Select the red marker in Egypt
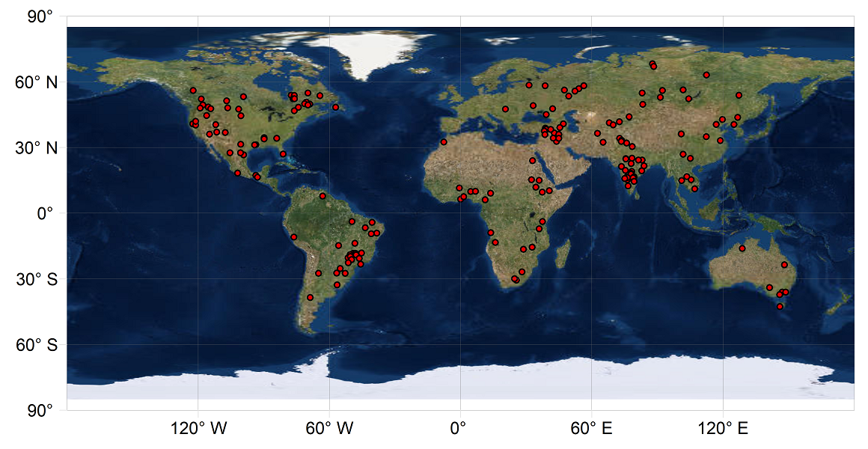Viewport: 868px width, 449px height. (532, 161)
